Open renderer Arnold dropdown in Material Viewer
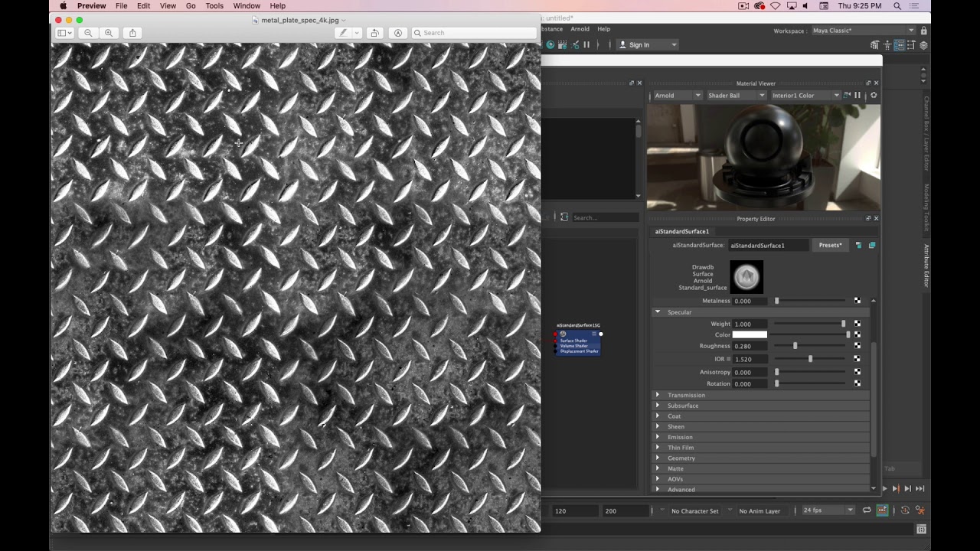The height and width of the screenshot is (551, 980). 677,96
